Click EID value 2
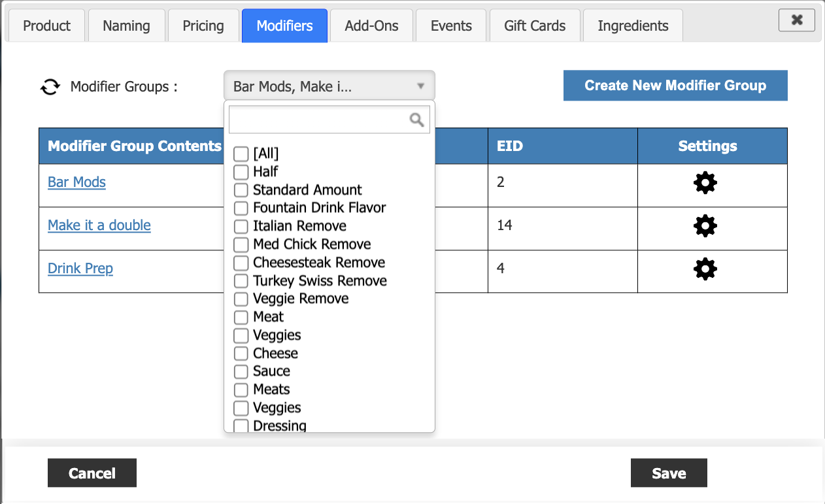825x504 pixels. [x=501, y=182]
